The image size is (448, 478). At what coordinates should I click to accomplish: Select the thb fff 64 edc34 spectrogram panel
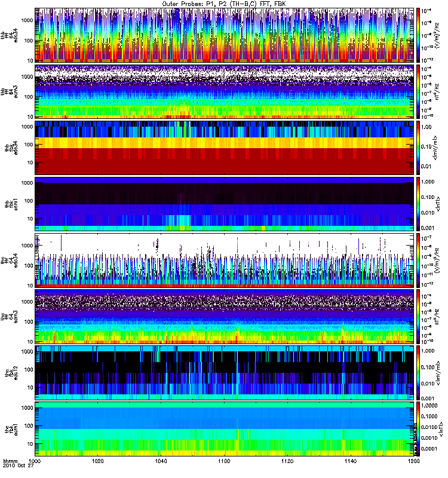click(x=225, y=35)
